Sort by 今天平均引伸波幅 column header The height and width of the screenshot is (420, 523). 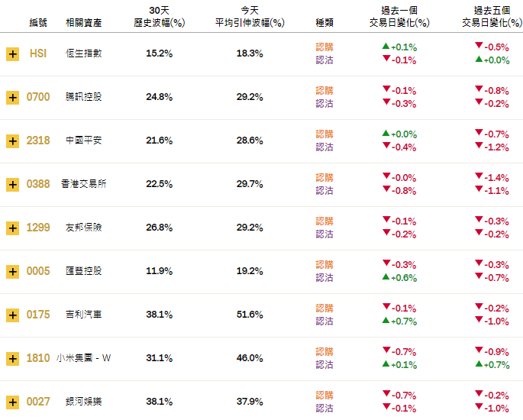[250, 17]
